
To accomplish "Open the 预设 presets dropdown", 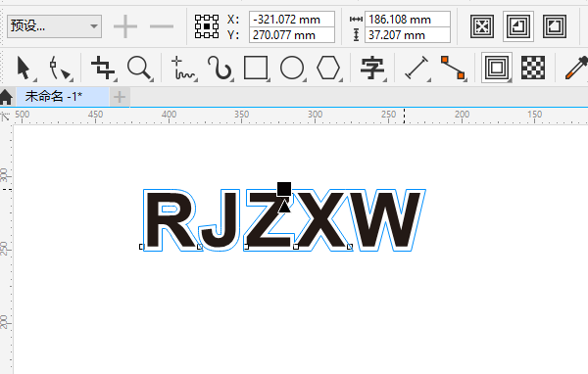I will tap(54, 26).
